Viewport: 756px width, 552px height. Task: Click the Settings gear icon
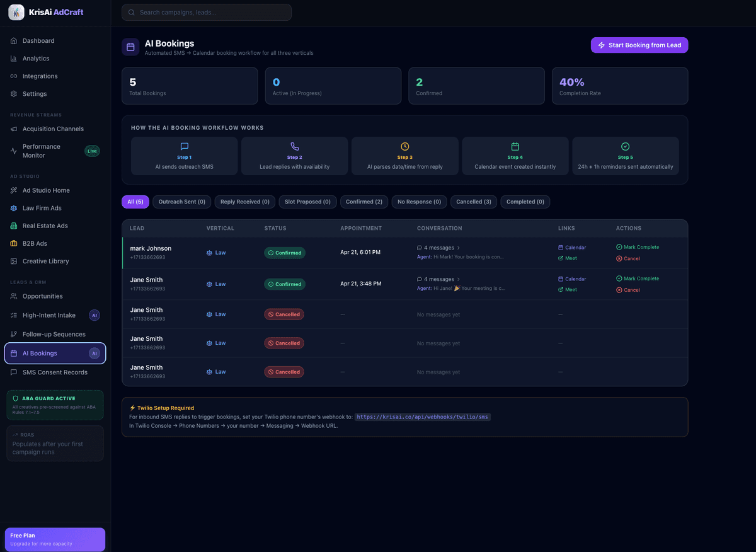(14, 94)
